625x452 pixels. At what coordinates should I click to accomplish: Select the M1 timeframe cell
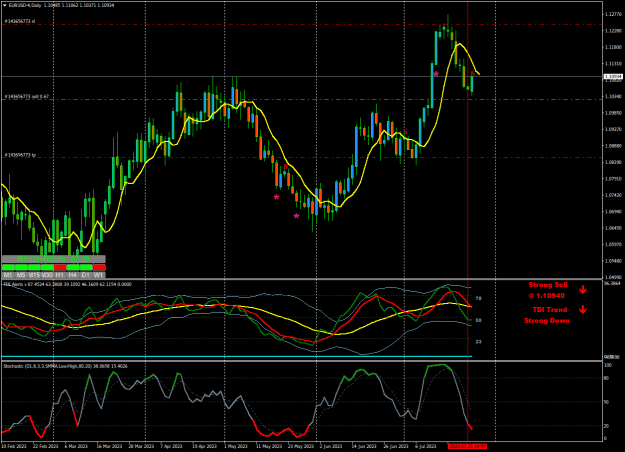[x=8, y=275]
